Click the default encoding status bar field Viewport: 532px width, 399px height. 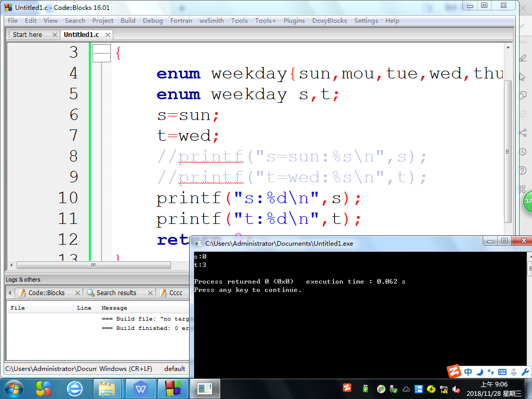tap(175, 369)
